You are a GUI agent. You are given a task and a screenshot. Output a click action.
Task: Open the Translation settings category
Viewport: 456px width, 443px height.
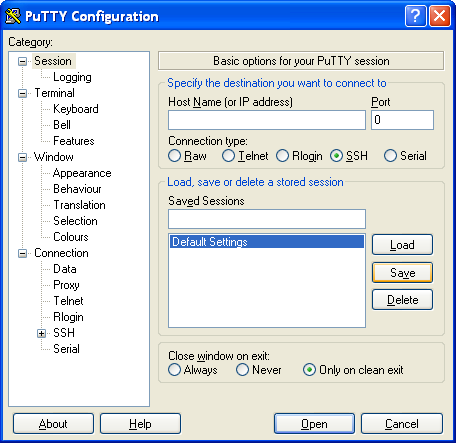click(79, 205)
